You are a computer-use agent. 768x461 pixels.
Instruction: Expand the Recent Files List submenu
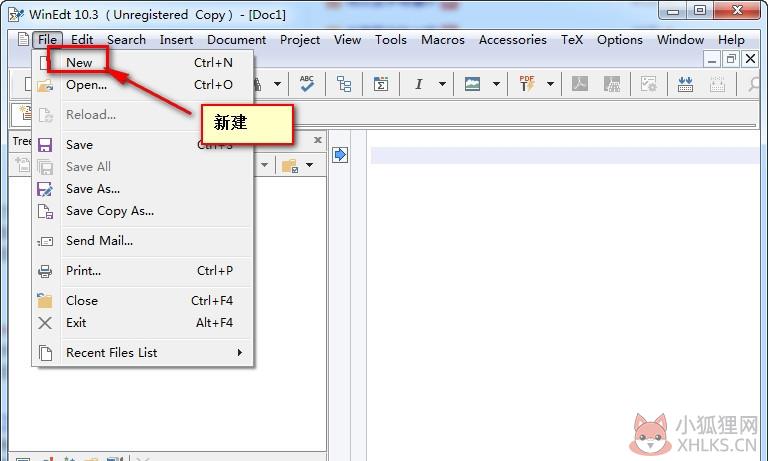tap(142, 352)
